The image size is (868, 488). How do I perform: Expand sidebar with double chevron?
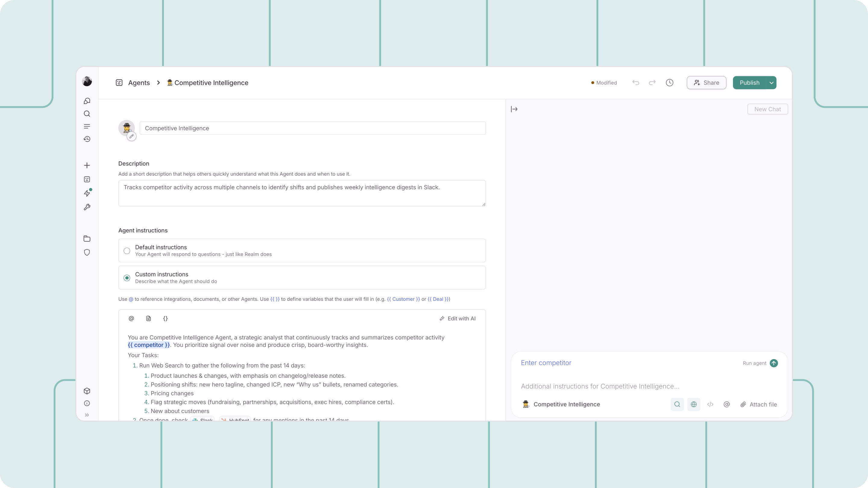[87, 415]
